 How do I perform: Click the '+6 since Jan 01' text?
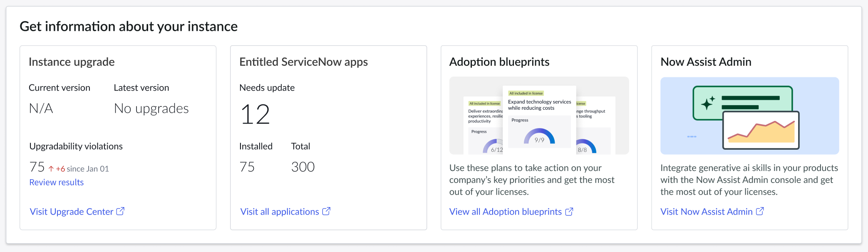click(x=82, y=169)
